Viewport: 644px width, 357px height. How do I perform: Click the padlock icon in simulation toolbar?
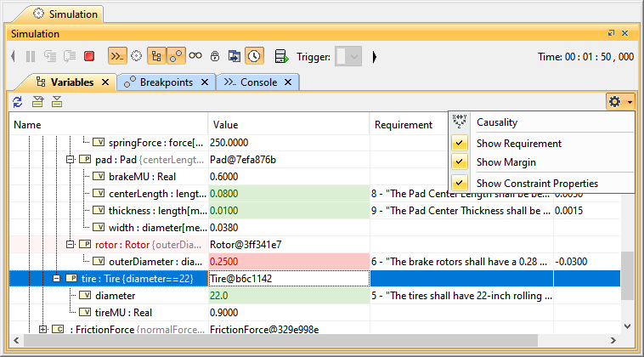(215, 57)
